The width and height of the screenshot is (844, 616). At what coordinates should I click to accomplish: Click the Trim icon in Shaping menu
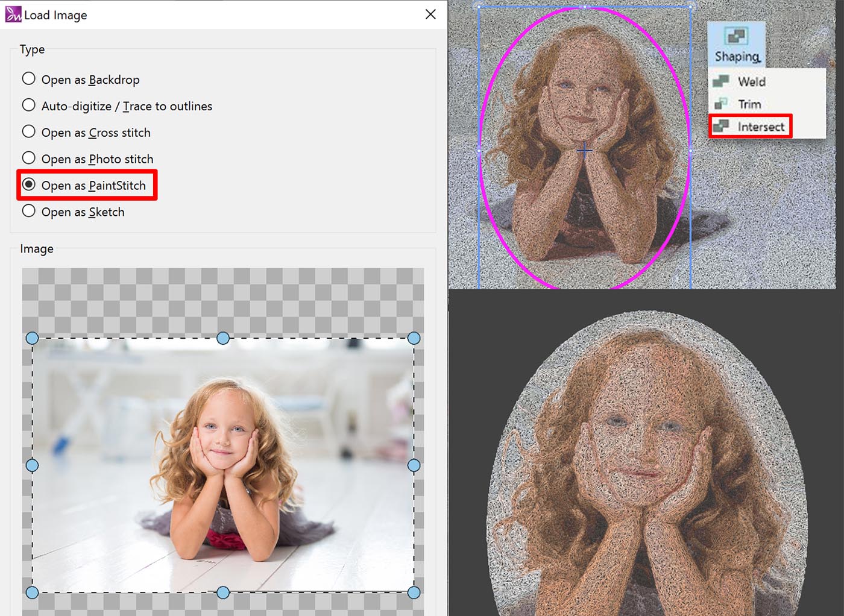coord(720,104)
